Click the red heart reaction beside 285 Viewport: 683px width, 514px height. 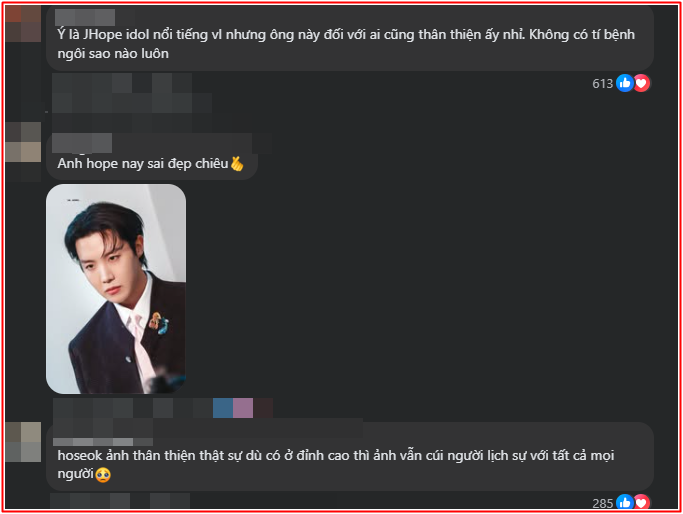(x=642, y=502)
